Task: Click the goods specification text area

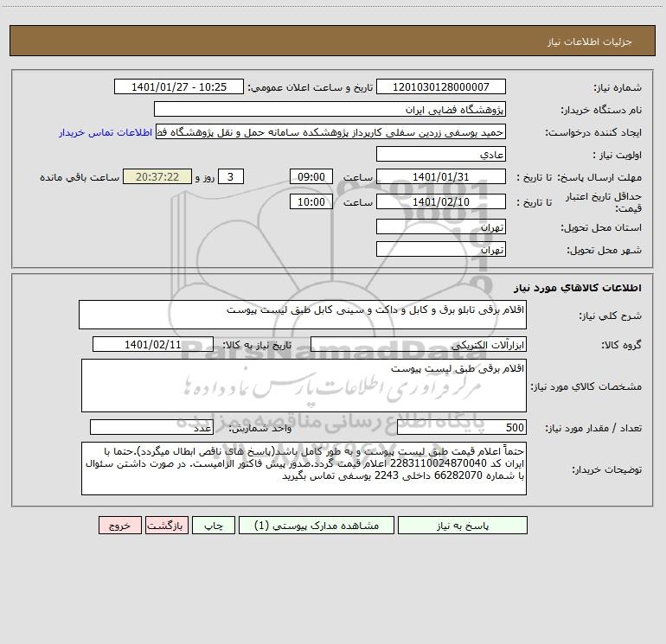Action: pyautogui.click(x=304, y=386)
